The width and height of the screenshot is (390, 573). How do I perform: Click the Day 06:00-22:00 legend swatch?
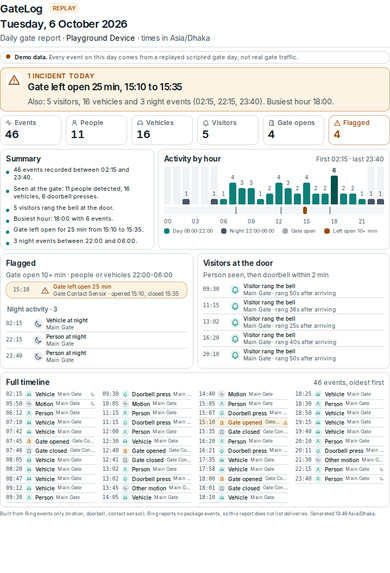tap(167, 231)
